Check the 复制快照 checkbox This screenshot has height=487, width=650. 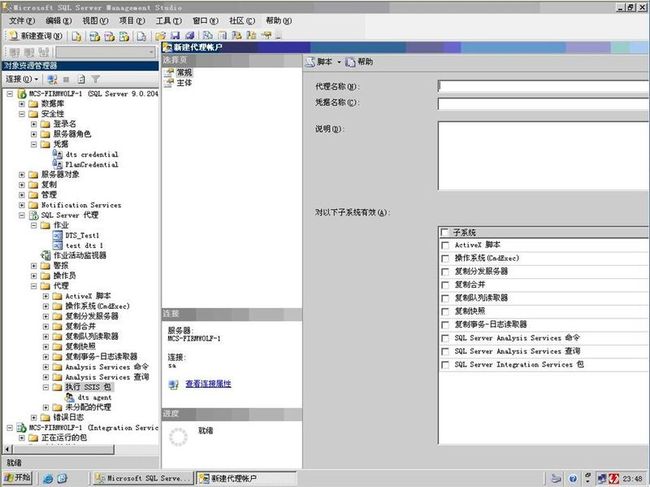(445, 312)
